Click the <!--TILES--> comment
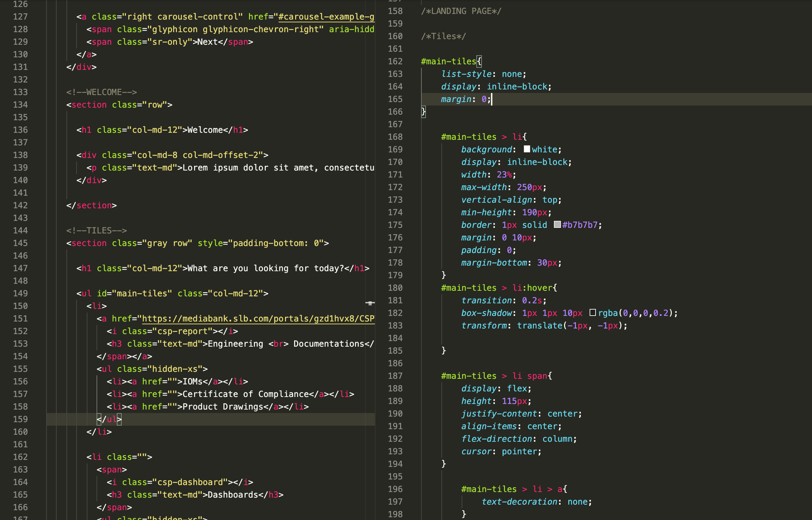812x520 pixels. tap(97, 231)
